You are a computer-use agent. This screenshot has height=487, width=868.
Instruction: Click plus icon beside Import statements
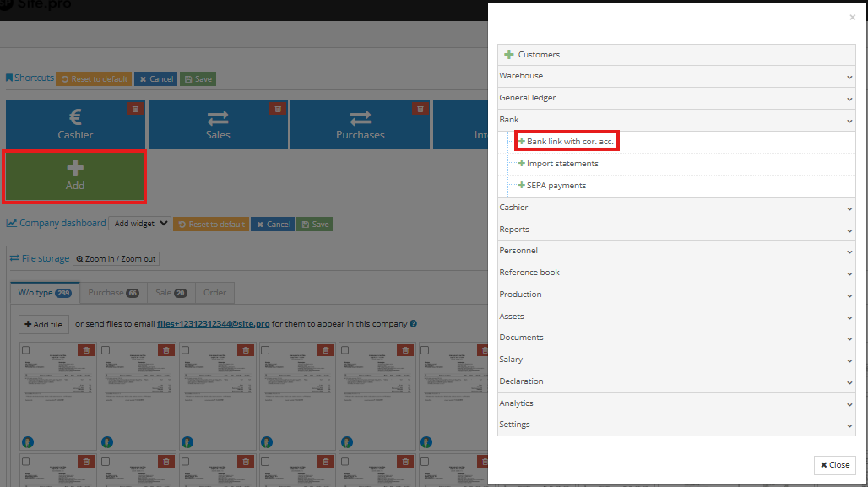coord(523,163)
